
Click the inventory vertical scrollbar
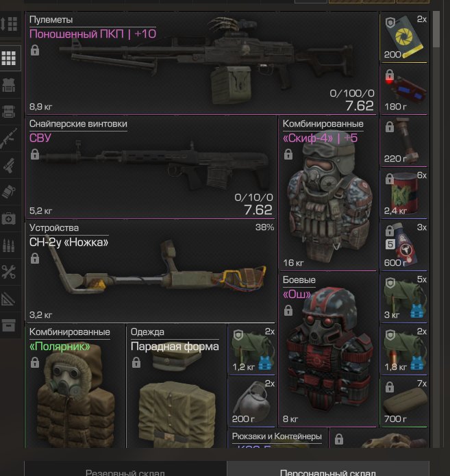pos(436,29)
